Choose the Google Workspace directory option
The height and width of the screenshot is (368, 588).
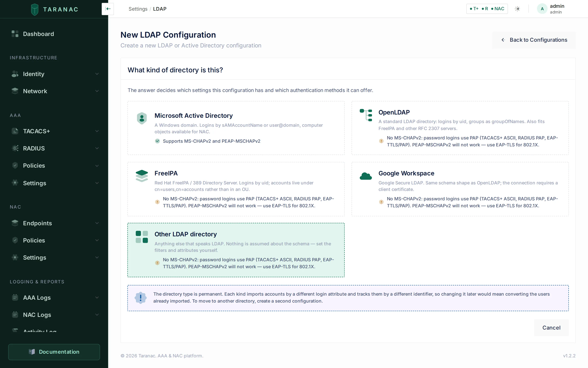click(x=460, y=189)
